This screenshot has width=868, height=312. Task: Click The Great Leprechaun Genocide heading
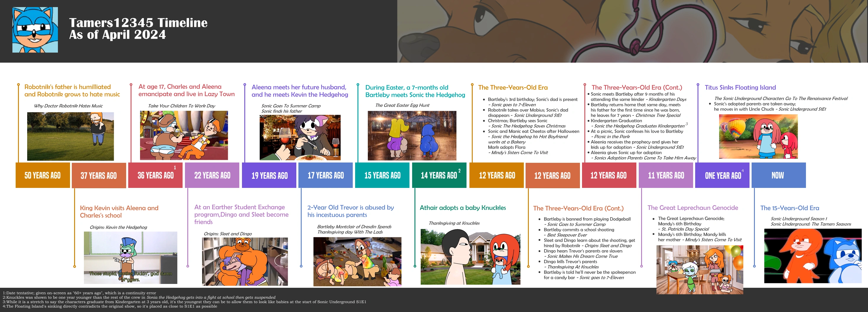coord(693,208)
